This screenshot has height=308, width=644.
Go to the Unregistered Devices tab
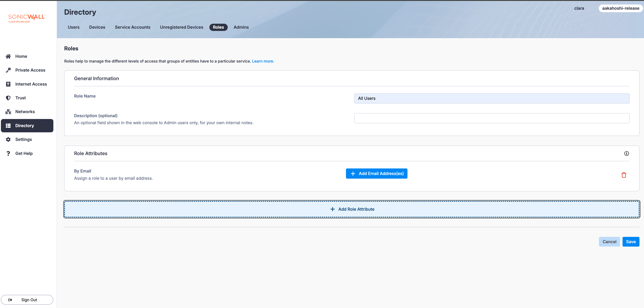pos(182,27)
